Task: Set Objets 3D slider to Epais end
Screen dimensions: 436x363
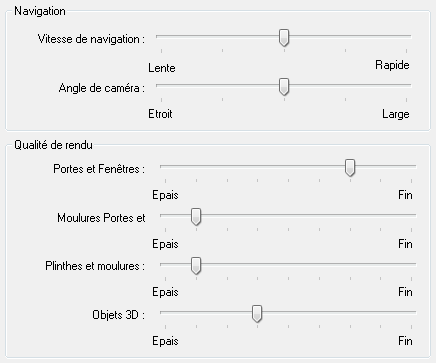Action: [x=165, y=312]
